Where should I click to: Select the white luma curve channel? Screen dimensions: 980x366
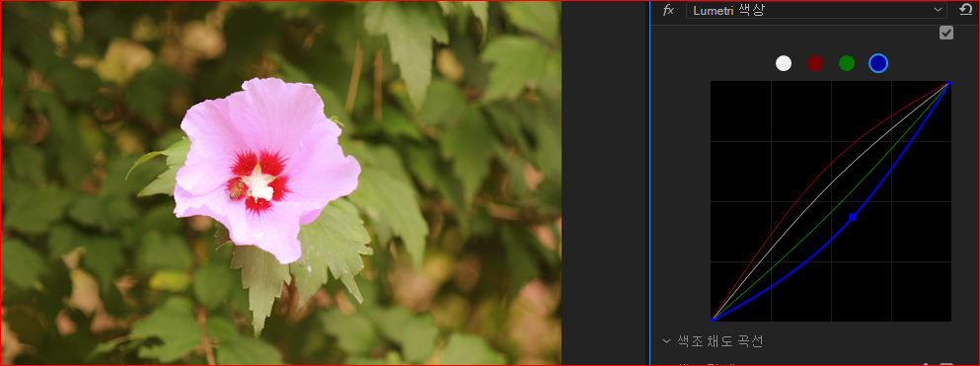click(x=784, y=63)
